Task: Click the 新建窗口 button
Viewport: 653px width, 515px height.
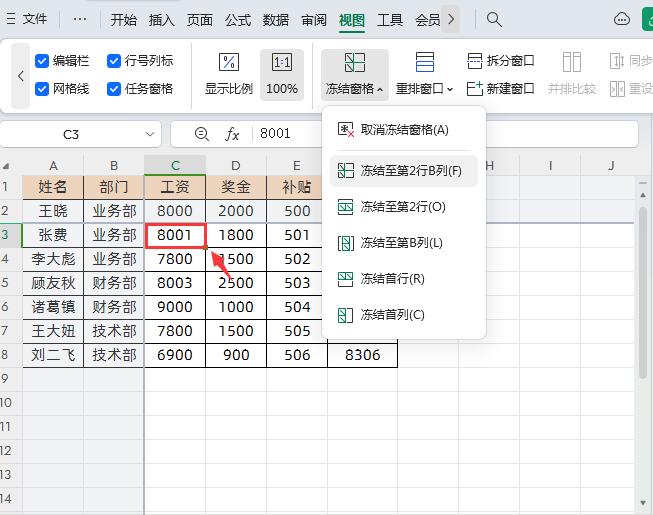Action: point(501,89)
